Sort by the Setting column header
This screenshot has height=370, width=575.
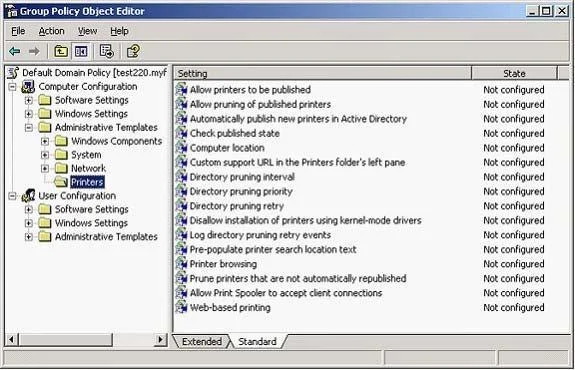pos(323,73)
